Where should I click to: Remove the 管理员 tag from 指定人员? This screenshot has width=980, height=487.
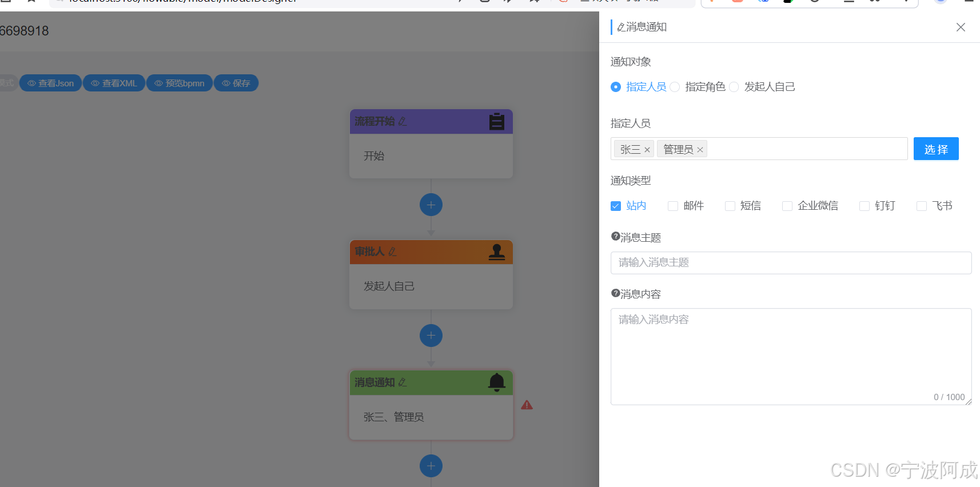[700, 150]
